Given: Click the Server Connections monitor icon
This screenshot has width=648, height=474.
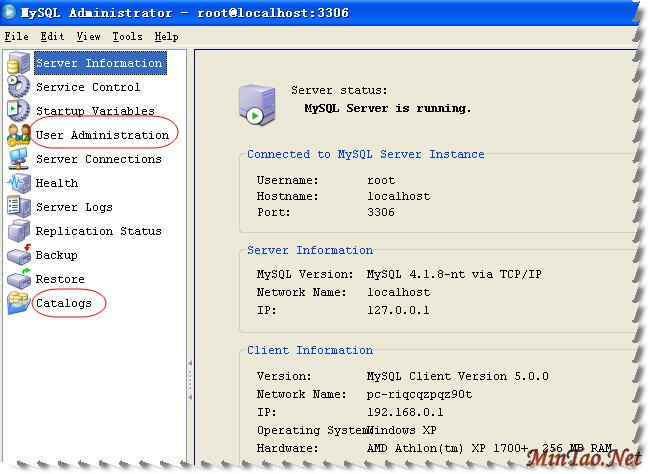Looking at the screenshot, I should click(18, 159).
